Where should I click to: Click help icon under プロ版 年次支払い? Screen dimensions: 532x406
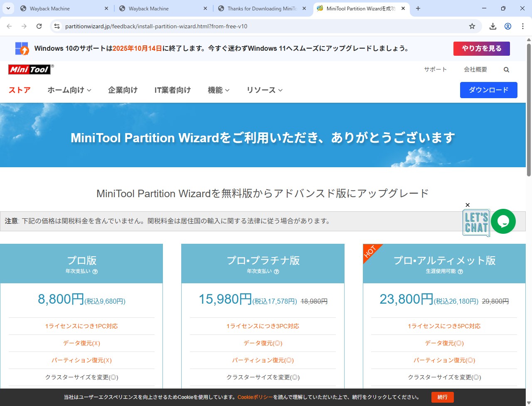[95, 272]
